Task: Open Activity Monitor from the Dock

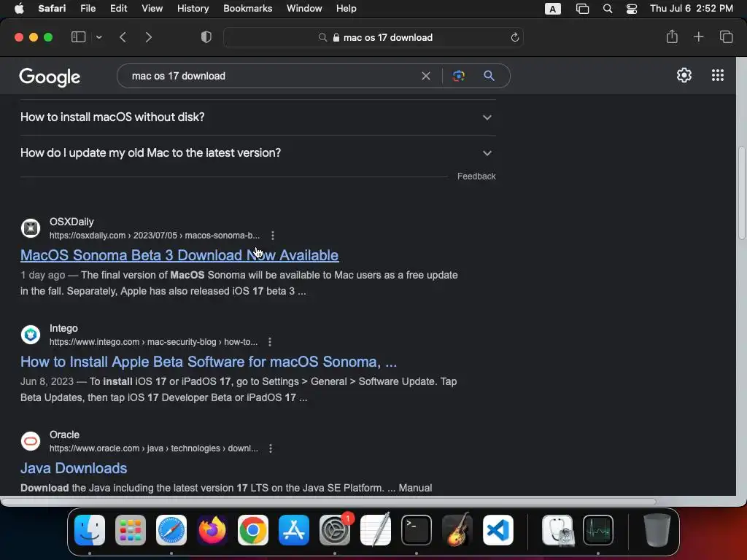Action: click(x=598, y=530)
